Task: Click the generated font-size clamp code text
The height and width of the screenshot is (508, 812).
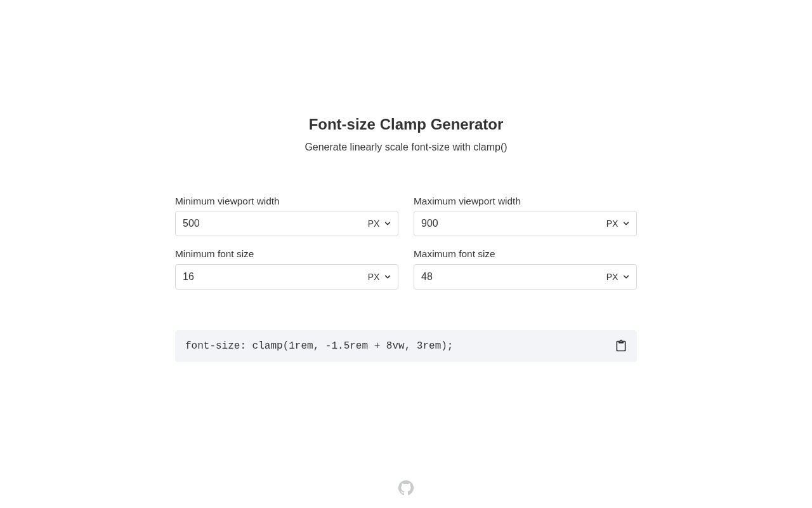Action: 319,346
